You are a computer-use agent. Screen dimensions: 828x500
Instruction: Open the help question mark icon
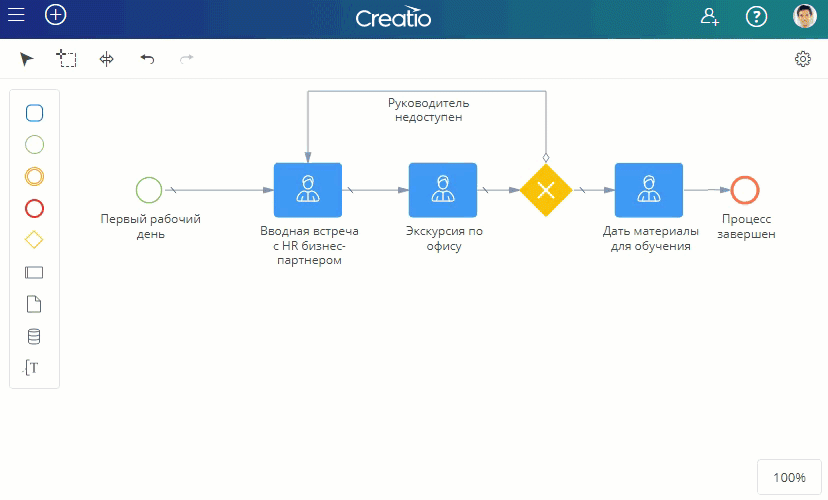[756, 17]
